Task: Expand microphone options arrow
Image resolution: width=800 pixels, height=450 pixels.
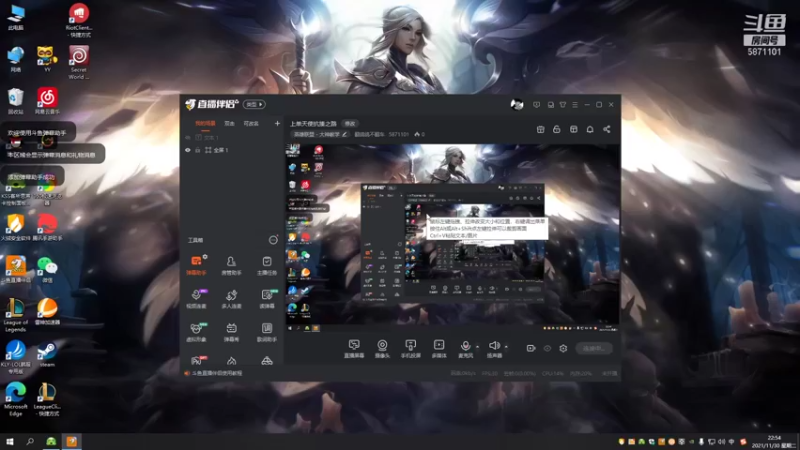Action: tap(477, 347)
